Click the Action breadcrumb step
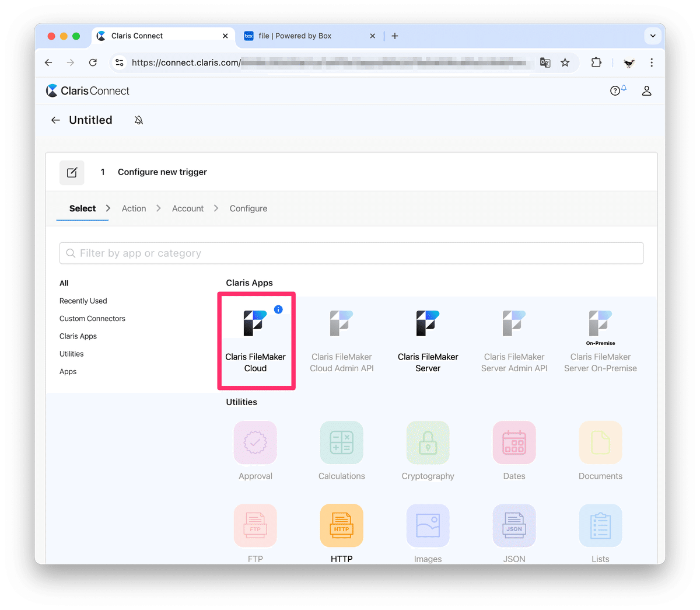Viewport: 700px width, 610px height. pyautogui.click(x=134, y=208)
